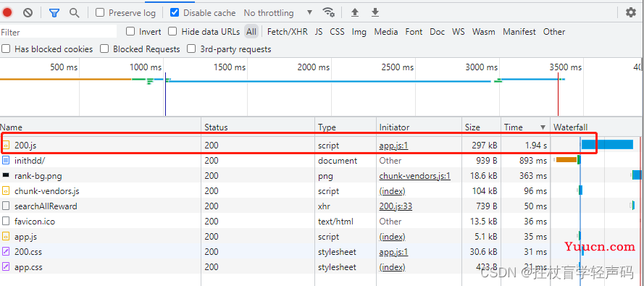The width and height of the screenshot is (644, 286).
Task: Filter by Font requests
Action: 414,32
